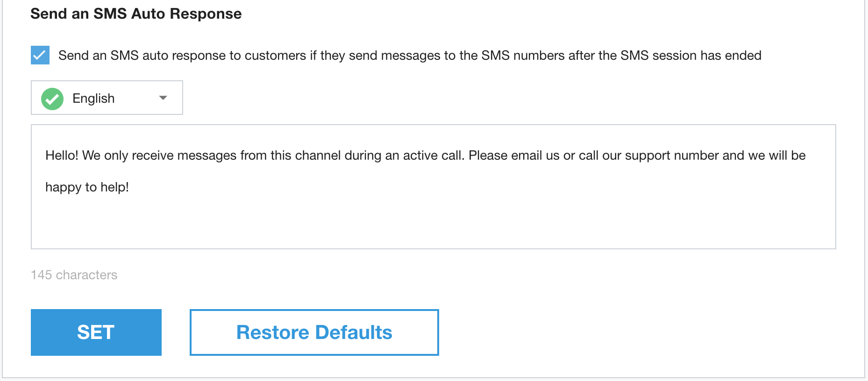Click the "Send an SMS Auto Response" heading
Image resolution: width=868 pixels, height=381 pixels.
136,14
